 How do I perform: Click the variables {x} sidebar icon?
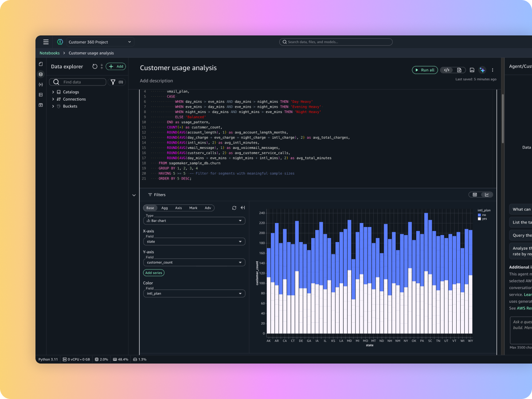[x=41, y=84]
